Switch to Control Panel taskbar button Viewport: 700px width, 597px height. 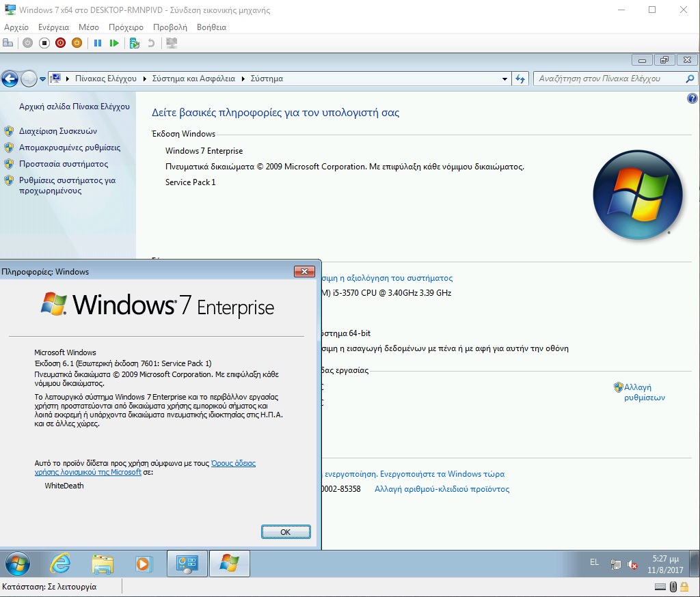187,564
